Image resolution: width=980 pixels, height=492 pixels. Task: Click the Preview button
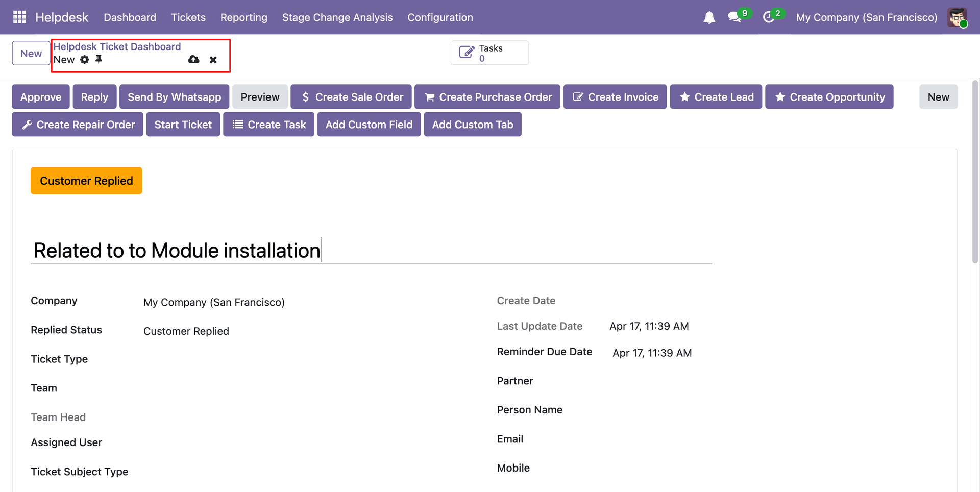click(260, 96)
